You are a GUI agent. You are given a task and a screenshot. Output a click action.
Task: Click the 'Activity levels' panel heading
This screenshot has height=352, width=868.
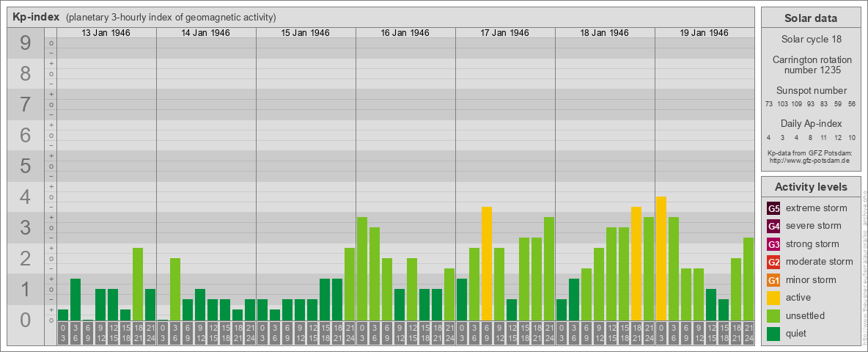click(x=811, y=187)
